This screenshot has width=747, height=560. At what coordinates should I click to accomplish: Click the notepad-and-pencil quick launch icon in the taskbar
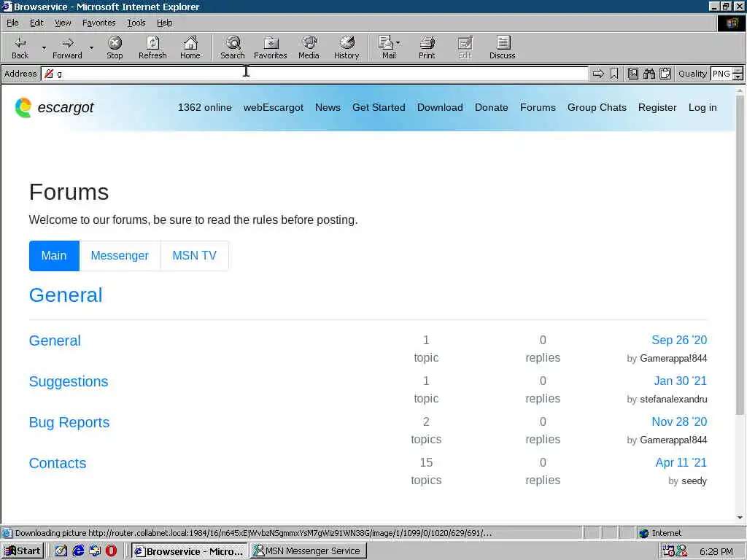pyautogui.click(x=61, y=551)
